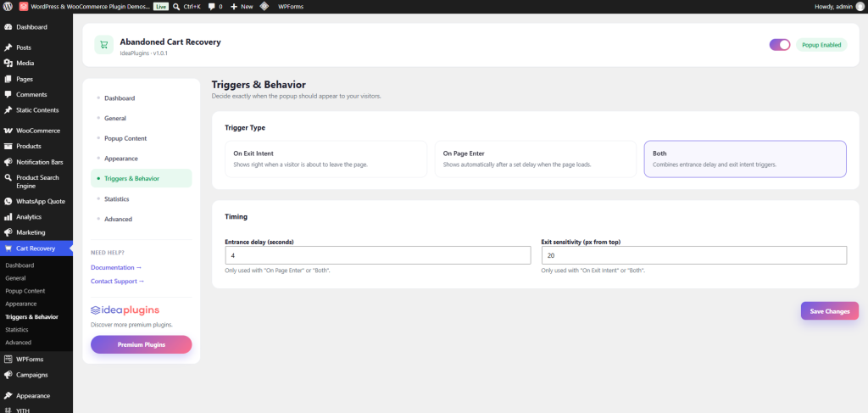
Task: Click the Save Changes button
Action: (x=829, y=311)
